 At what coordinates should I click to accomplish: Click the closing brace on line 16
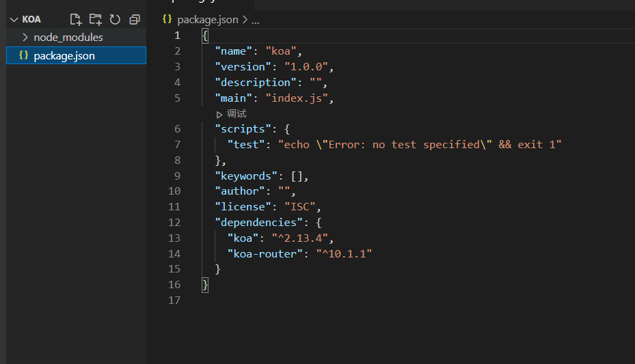point(205,285)
